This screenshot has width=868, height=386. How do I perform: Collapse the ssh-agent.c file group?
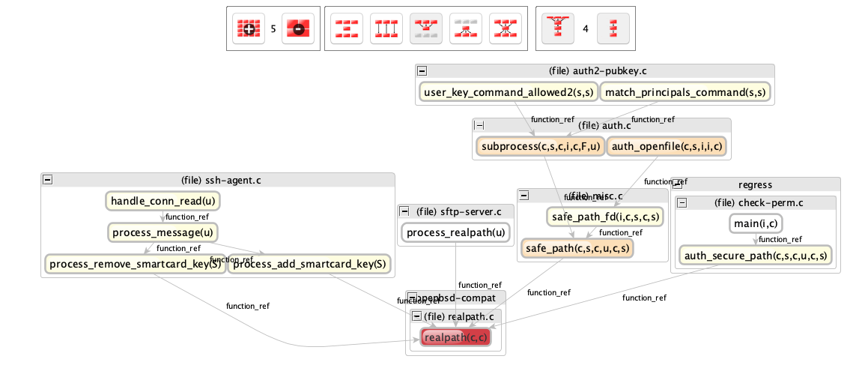click(48, 180)
